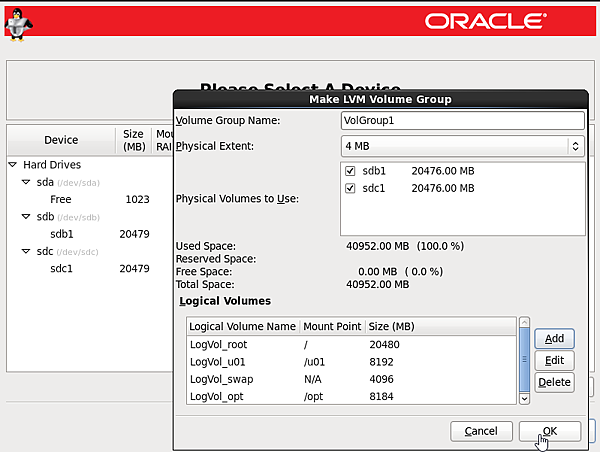600x452 pixels.
Task: Click the logical volumes scrollbar thumb
Action: (x=524, y=360)
